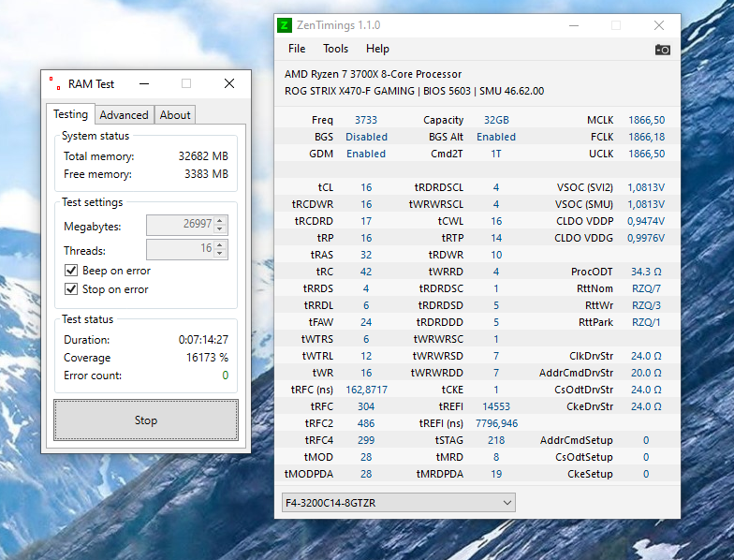Screen dimensions: 734x560
Task: Click the RttWr value RZQ/3
Action: pyautogui.click(x=646, y=305)
